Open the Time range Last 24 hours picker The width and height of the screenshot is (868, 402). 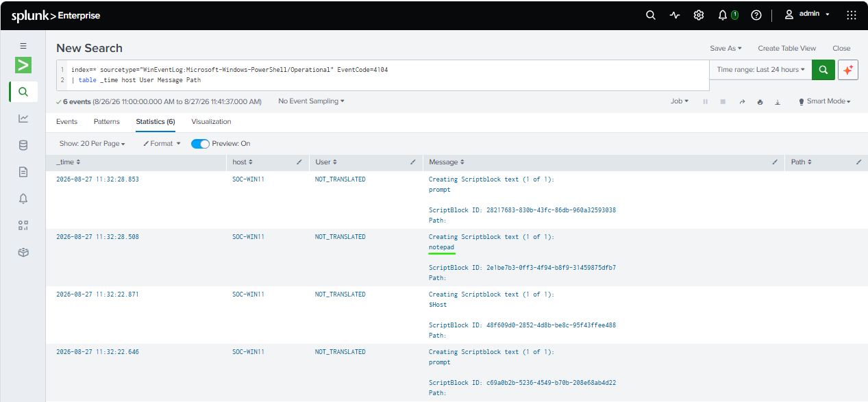pyautogui.click(x=760, y=70)
